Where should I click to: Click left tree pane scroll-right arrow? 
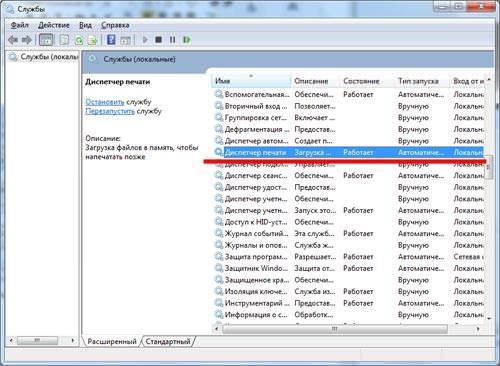[x=72, y=340]
